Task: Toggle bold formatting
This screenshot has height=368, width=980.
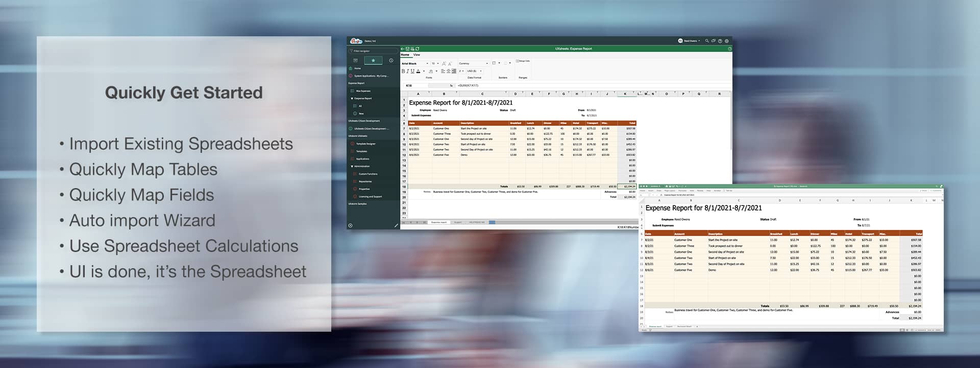Action: [x=403, y=71]
